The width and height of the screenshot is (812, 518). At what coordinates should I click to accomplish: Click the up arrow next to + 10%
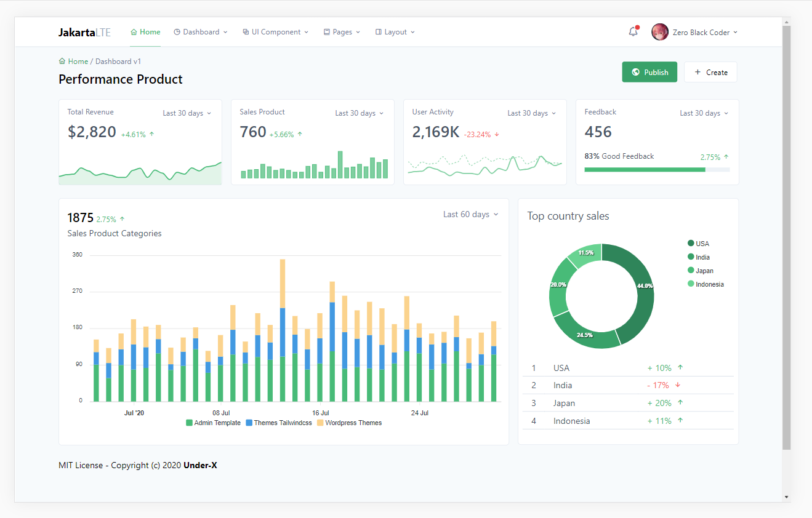(680, 367)
